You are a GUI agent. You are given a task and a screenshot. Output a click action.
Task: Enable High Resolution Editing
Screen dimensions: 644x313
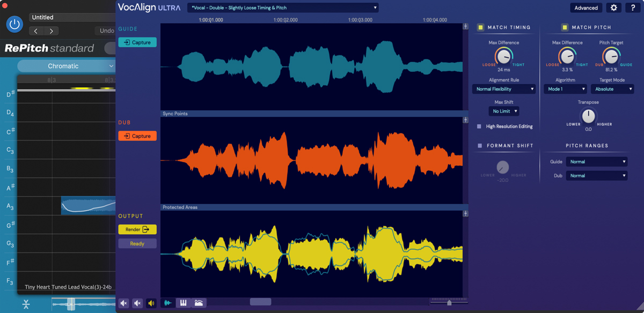point(478,126)
